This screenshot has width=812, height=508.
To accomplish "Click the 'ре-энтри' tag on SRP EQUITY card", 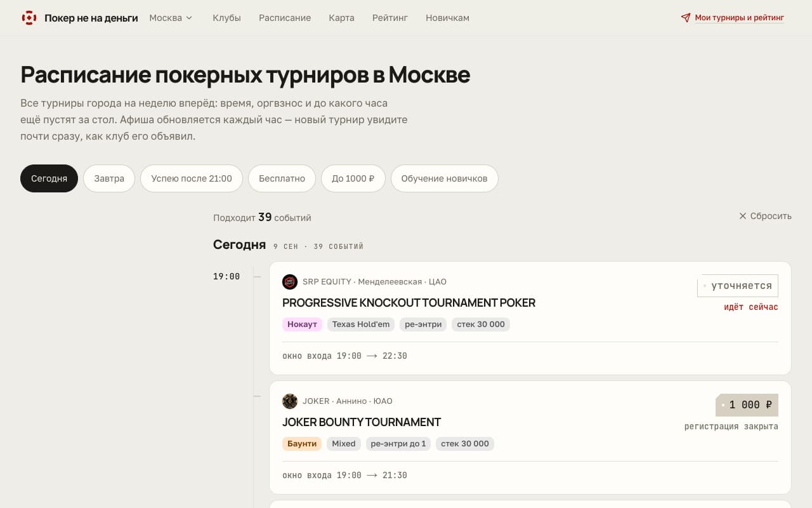I will point(423,324).
